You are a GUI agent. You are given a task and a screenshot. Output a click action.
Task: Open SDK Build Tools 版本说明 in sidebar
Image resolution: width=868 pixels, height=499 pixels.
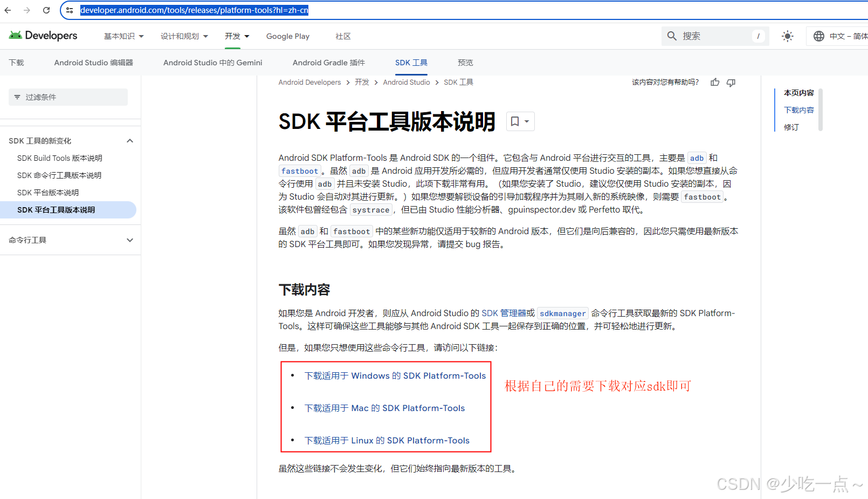tap(60, 158)
